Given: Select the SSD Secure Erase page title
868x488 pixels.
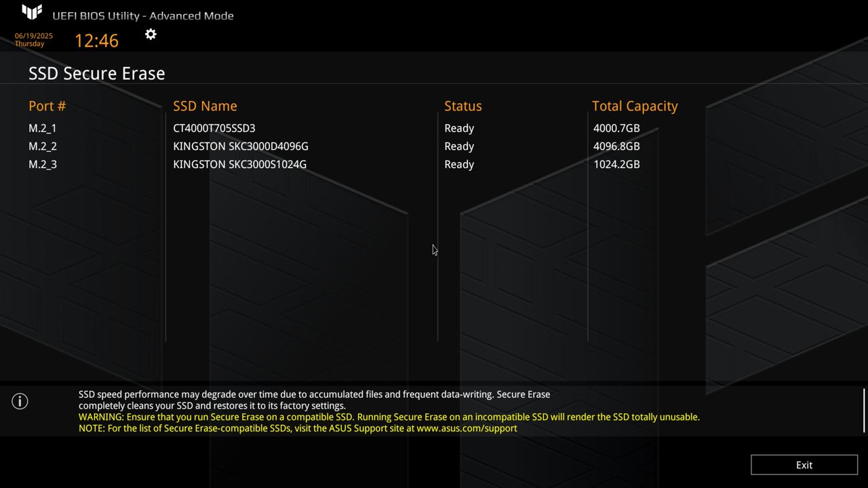Looking at the screenshot, I should coord(96,73).
